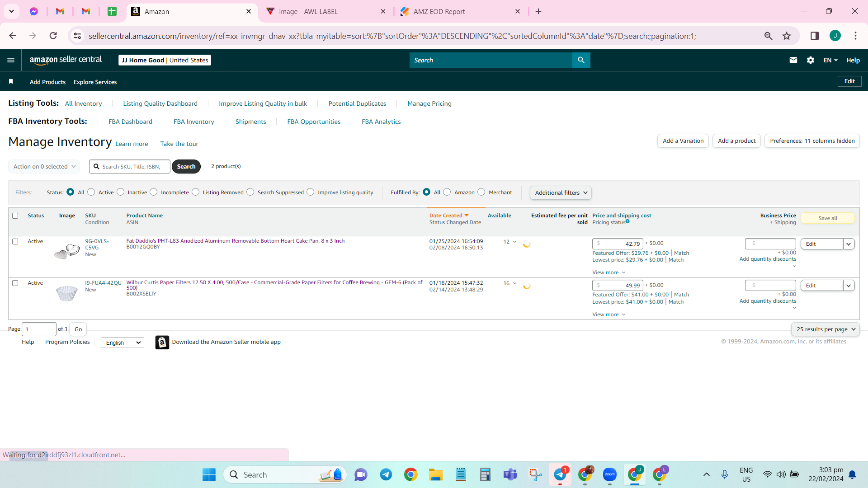Screen dimensions: 868x488
Task: Open a new browser tab
Action: point(538,11)
